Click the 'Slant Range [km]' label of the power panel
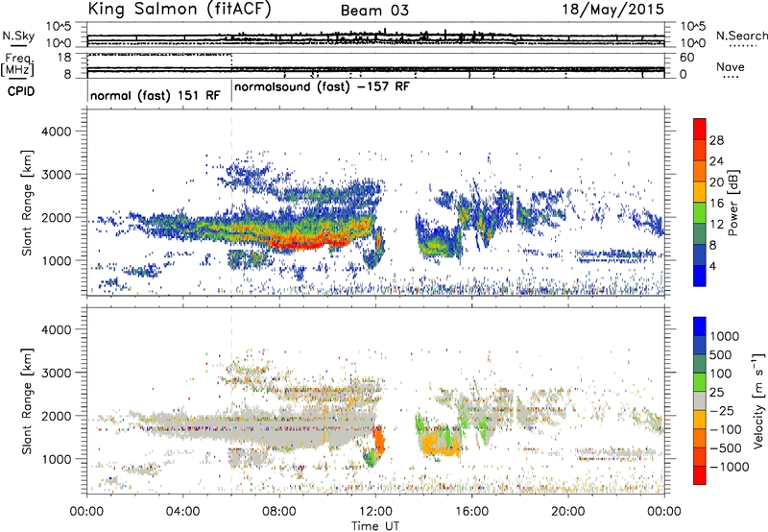 [x=27, y=203]
